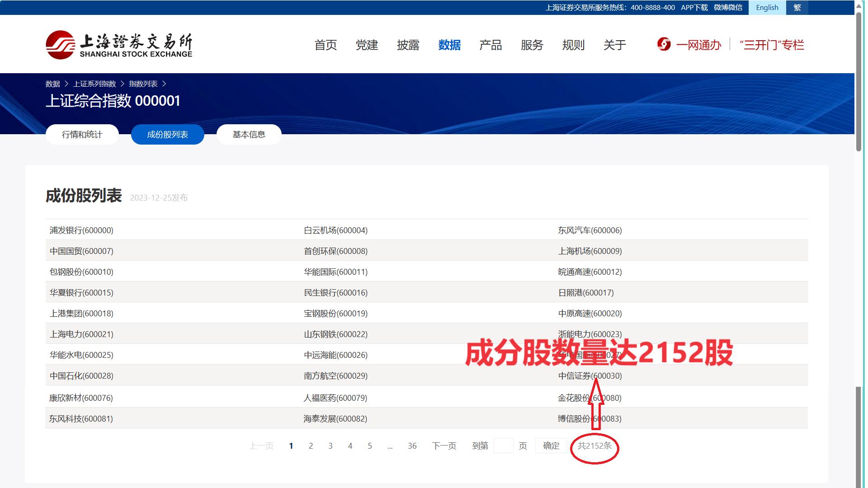Go to page 2 of the list
This screenshot has height=488, width=868.
pyautogui.click(x=311, y=446)
